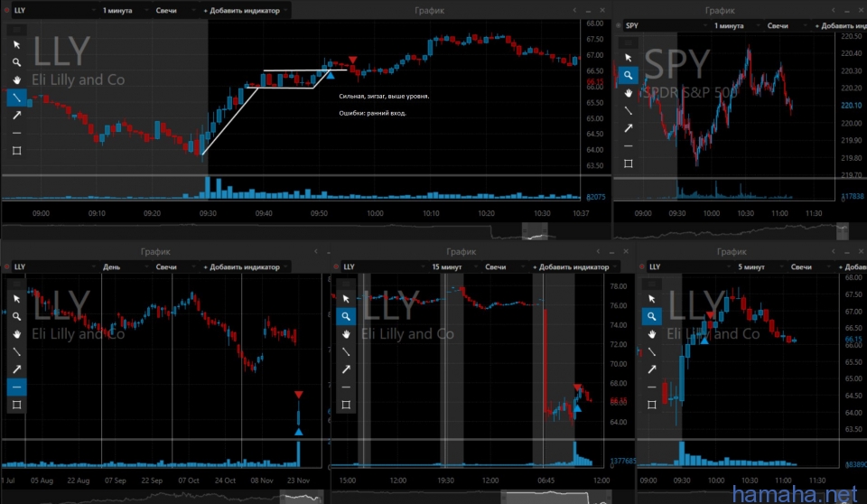Viewport: 867px width, 504px height.
Task: Open '1 минута' timeframe dropdown in SPY panel
Action: click(736, 25)
